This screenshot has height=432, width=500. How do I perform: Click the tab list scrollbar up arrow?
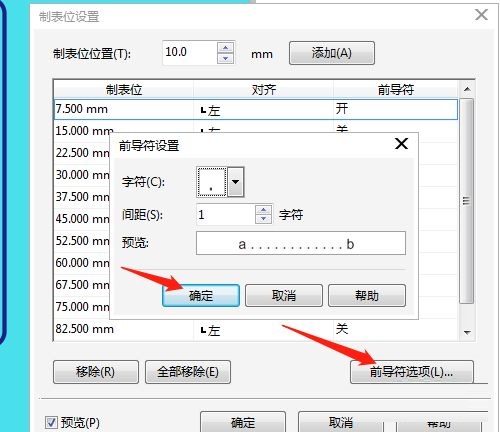467,89
